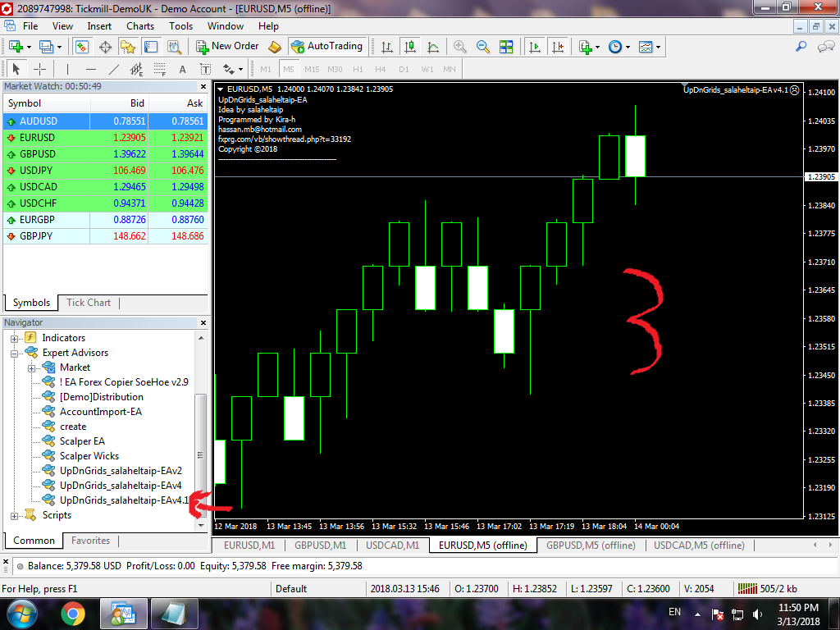Zoom out of the chart
The width and height of the screenshot is (840, 630).
(482, 47)
